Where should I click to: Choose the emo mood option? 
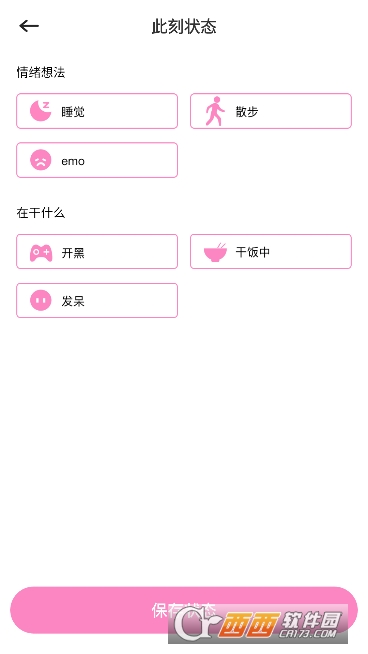[97, 160]
